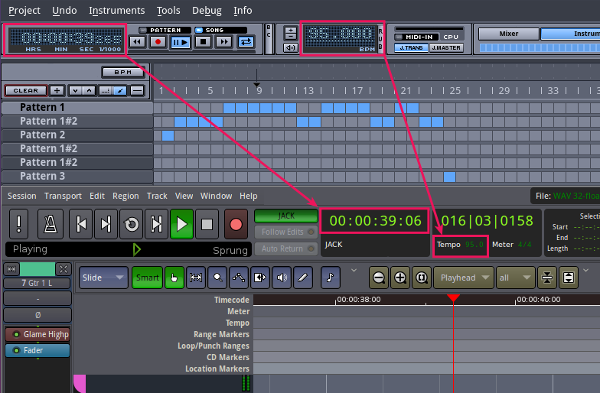Open Ardour Region menu

(x=126, y=196)
